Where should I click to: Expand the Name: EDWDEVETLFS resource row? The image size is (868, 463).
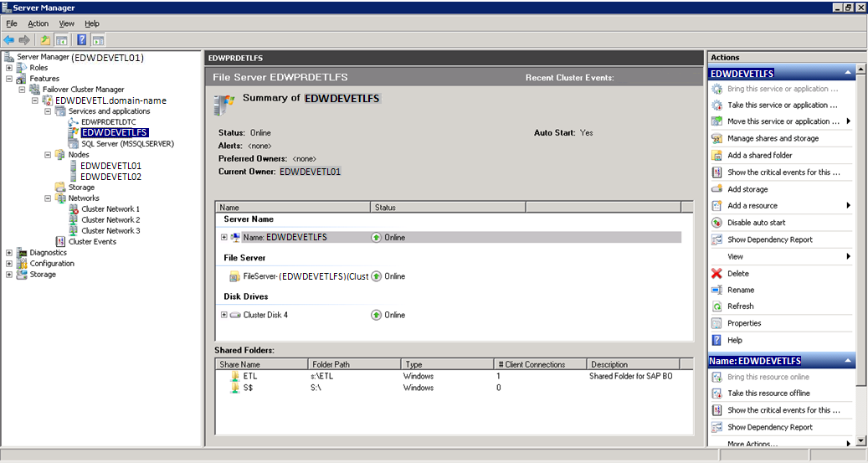(223, 237)
